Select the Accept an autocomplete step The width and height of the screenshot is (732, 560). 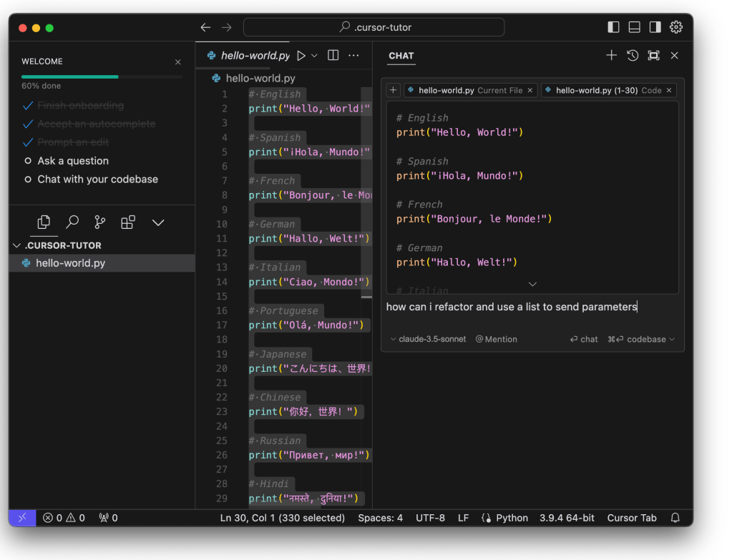(96, 124)
